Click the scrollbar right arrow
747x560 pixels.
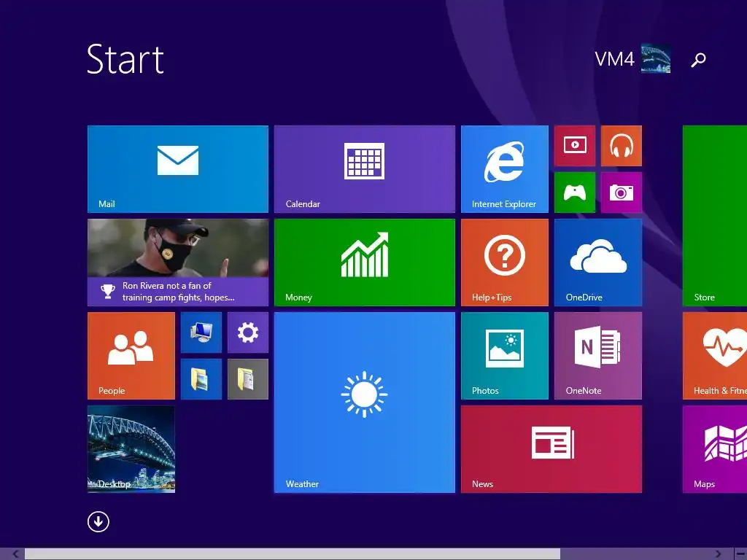[719, 554]
